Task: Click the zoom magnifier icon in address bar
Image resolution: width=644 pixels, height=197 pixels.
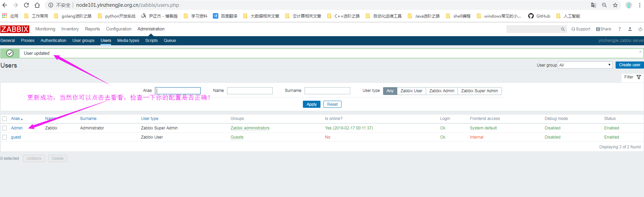Action: [x=604, y=5]
